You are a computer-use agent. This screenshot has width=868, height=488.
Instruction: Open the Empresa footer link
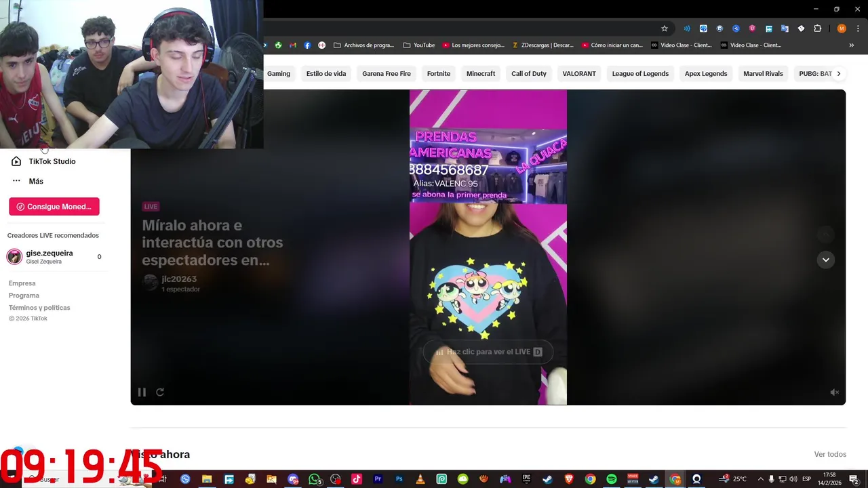tap(22, 283)
